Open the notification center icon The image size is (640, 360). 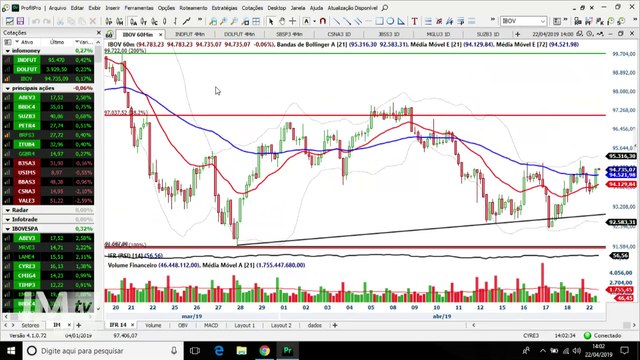pyautogui.click(x=624, y=351)
